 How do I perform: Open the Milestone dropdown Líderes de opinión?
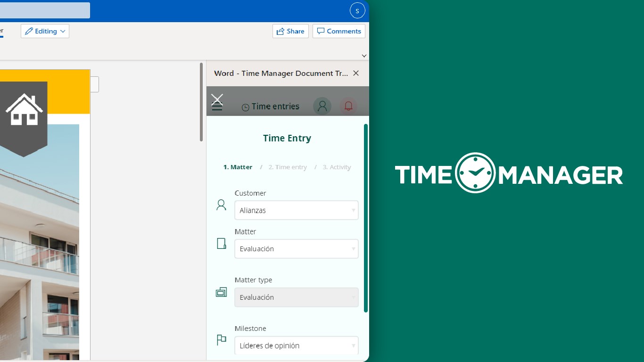pyautogui.click(x=297, y=346)
